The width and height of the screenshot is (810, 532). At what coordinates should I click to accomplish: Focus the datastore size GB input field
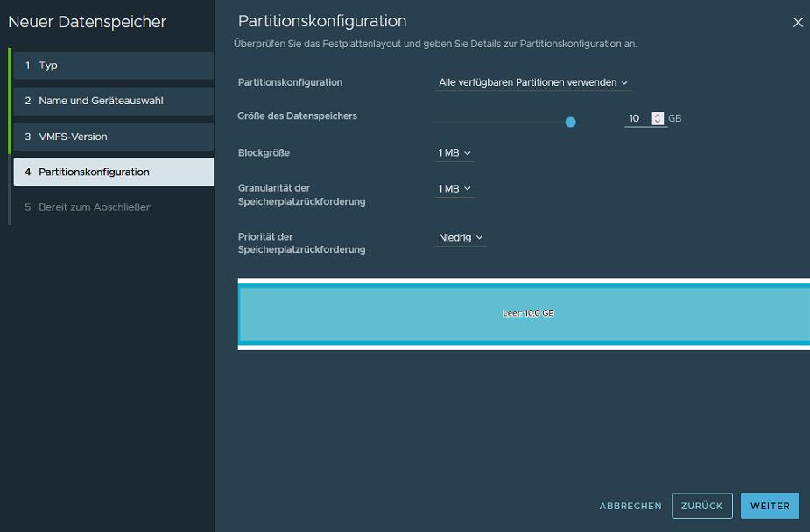point(637,118)
